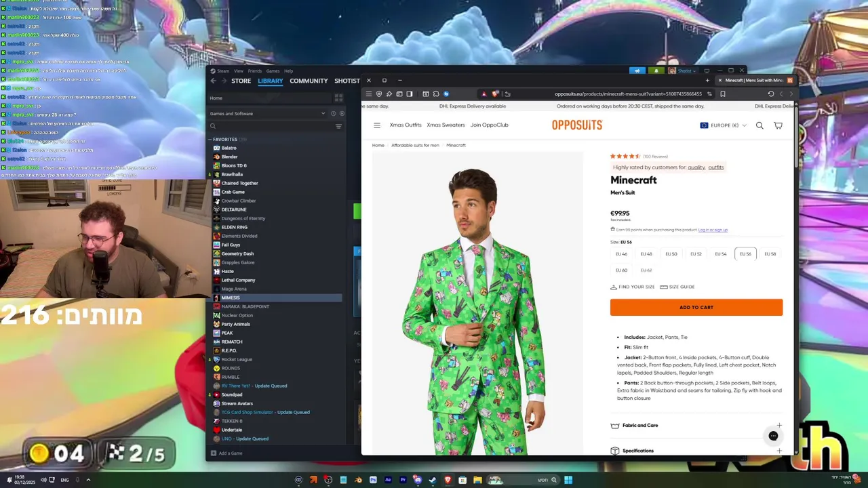The height and width of the screenshot is (488, 868).
Task: Open Steam from the Windows taskbar
Action: (x=433, y=480)
